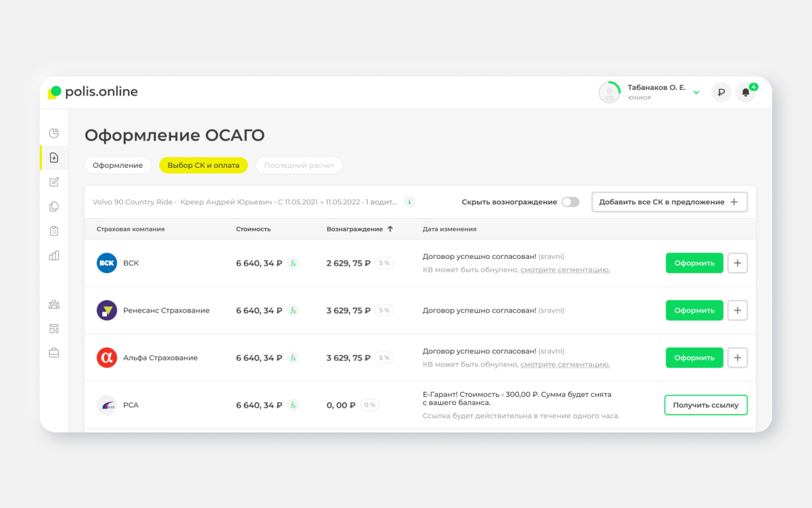Open the 'Последний расчет' tab

[299, 165]
